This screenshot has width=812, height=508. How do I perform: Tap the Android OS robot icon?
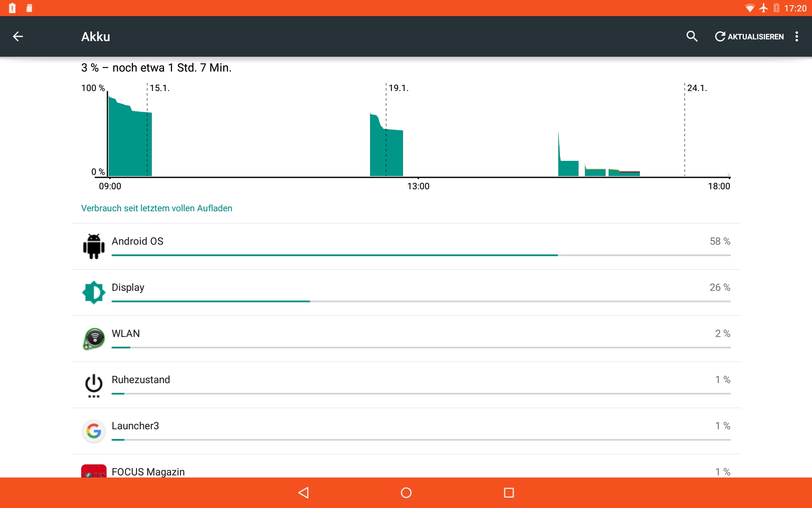pos(93,246)
